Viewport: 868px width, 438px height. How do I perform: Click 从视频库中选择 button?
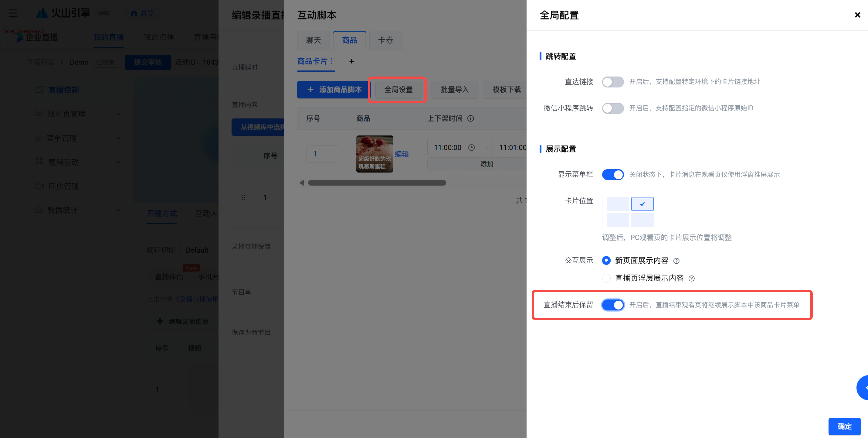click(x=258, y=127)
